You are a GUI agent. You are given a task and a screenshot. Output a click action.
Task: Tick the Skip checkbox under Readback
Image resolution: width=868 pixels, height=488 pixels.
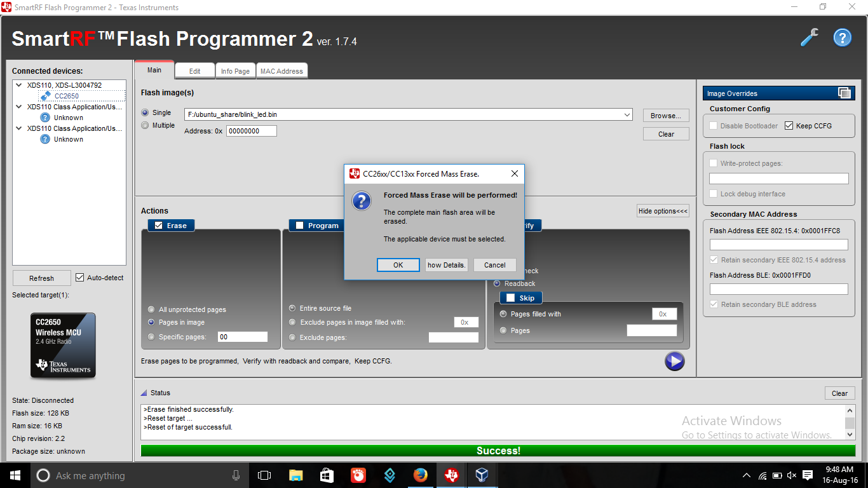pos(510,298)
